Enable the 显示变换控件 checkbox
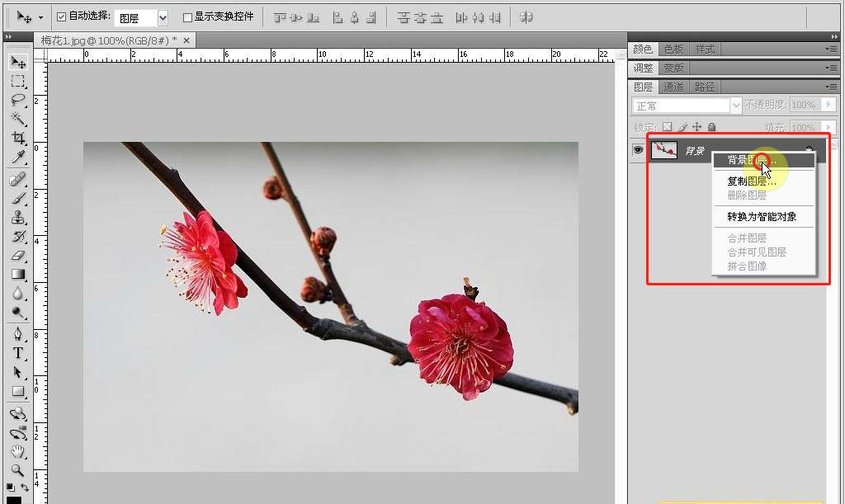The image size is (845, 504). tap(187, 17)
